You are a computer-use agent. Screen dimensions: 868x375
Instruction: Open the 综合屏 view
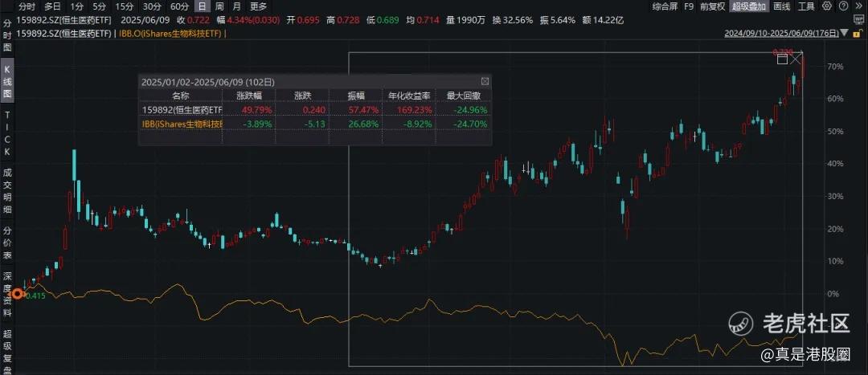(665, 6)
